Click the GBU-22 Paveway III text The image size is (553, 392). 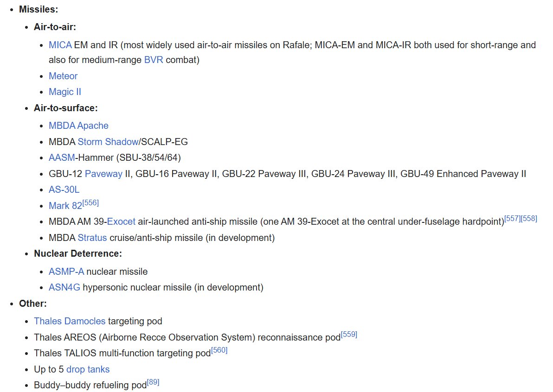[264, 174]
